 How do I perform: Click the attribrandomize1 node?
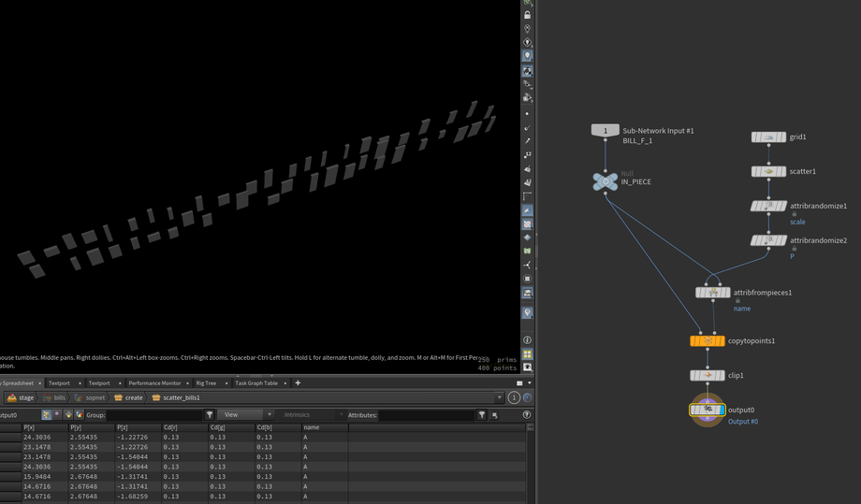768,207
